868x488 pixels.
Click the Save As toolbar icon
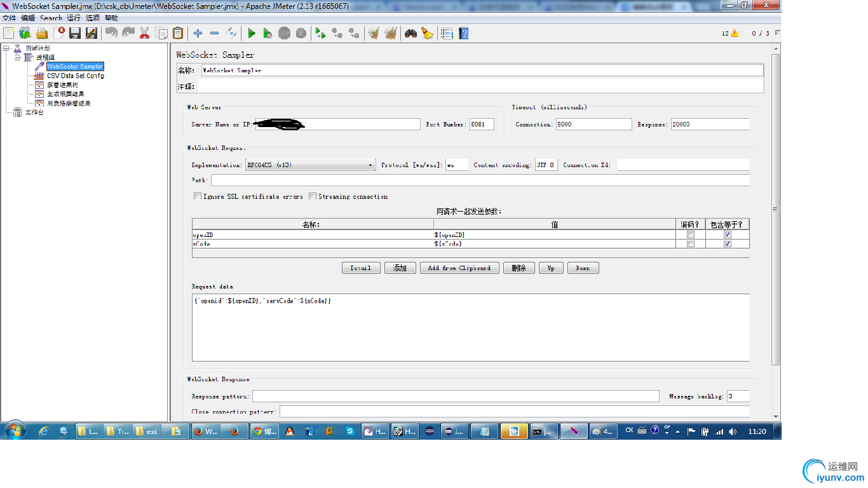[x=92, y=33]
